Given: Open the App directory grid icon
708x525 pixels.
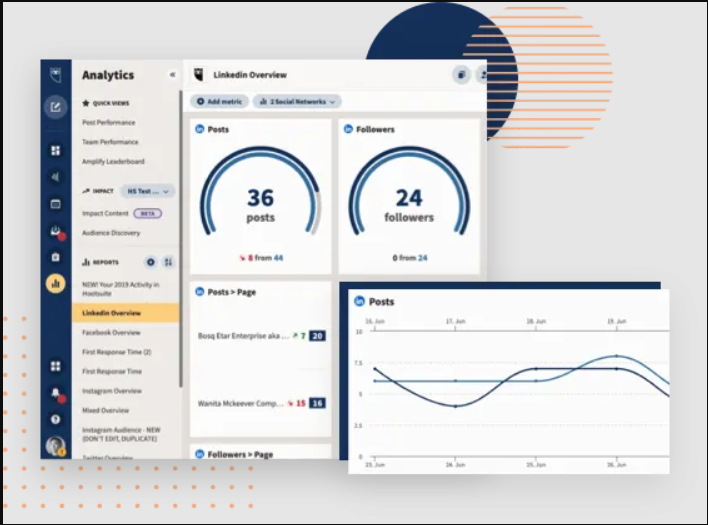Looking at the screenshot, I should (56, 366).
